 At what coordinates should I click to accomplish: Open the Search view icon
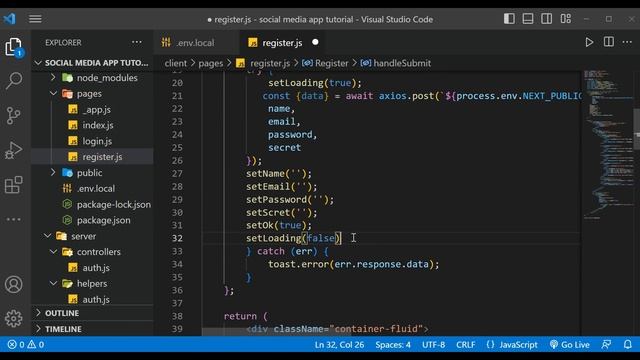click(13, 81)
